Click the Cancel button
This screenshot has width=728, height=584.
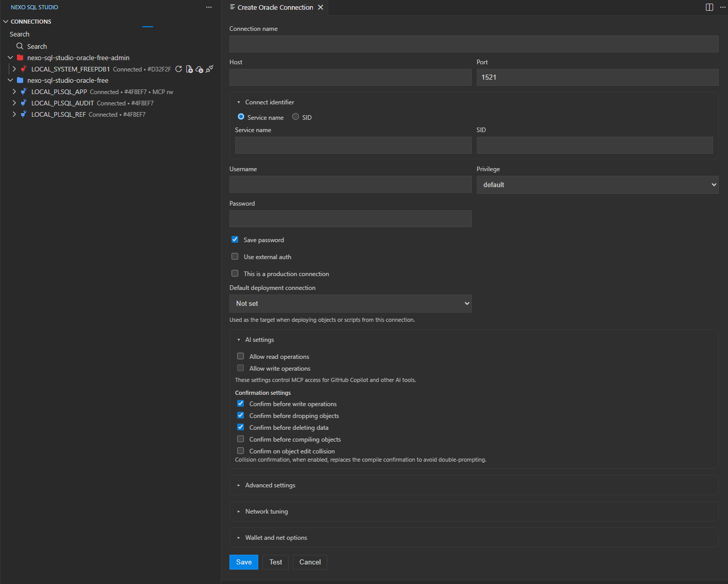click(310, 562)
